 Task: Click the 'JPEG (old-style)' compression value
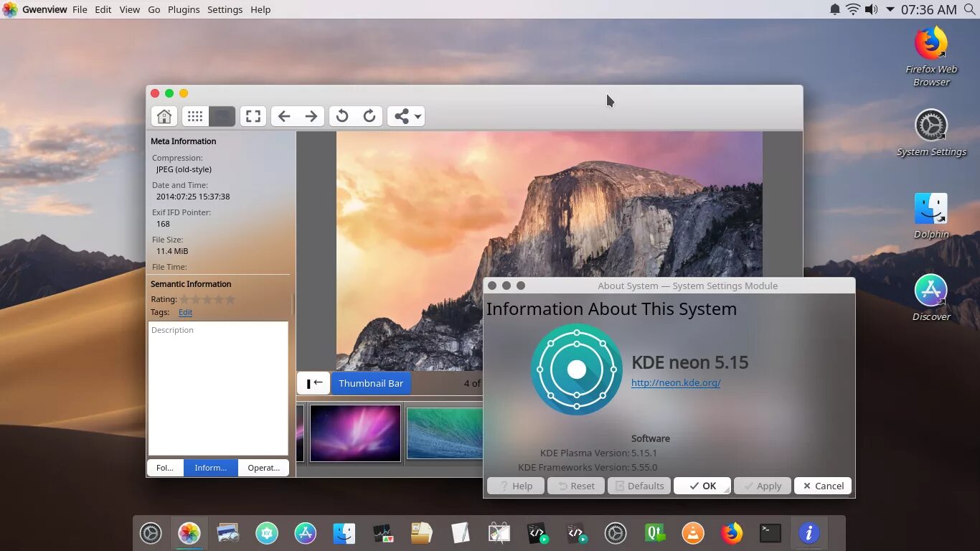pos(184,169)
